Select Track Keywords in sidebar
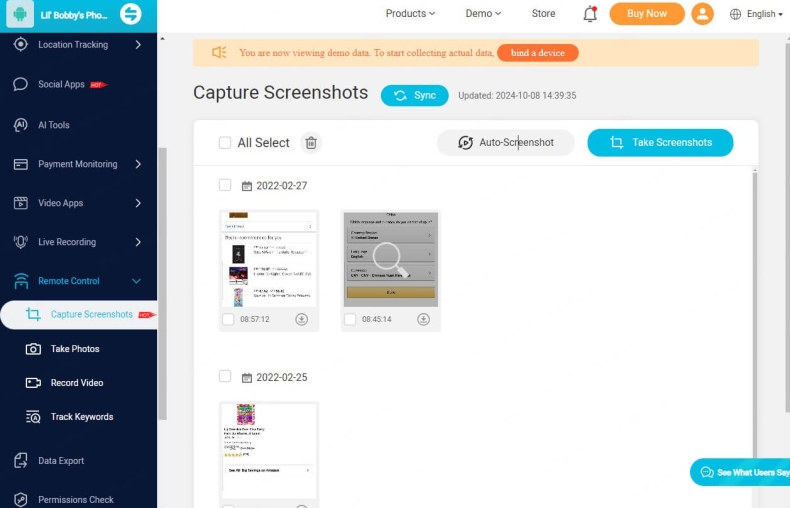 click(81, 417)
